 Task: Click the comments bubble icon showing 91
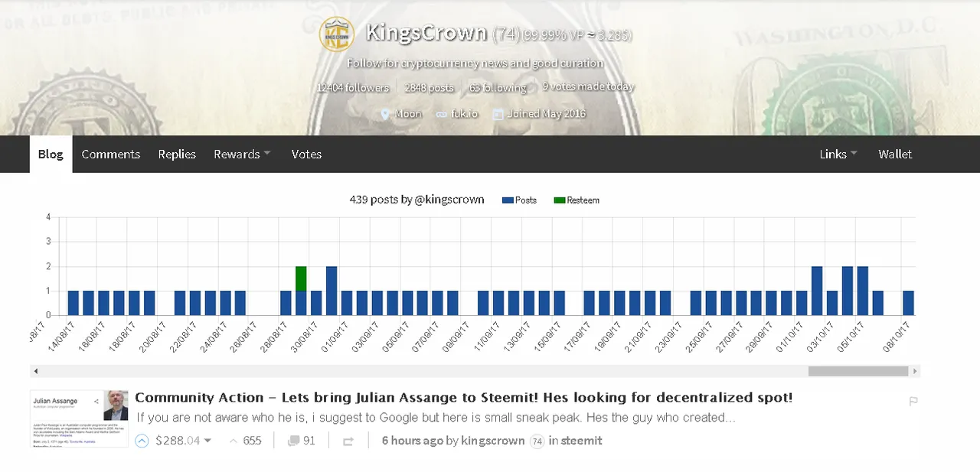pos(292,441)
